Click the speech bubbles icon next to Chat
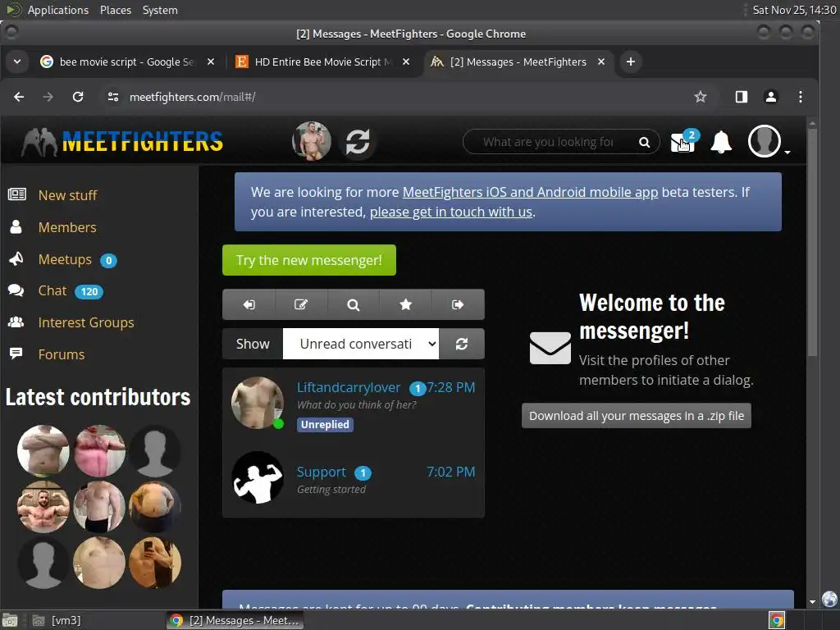Viewport: 840px width, 630px height. pos(16,290)
